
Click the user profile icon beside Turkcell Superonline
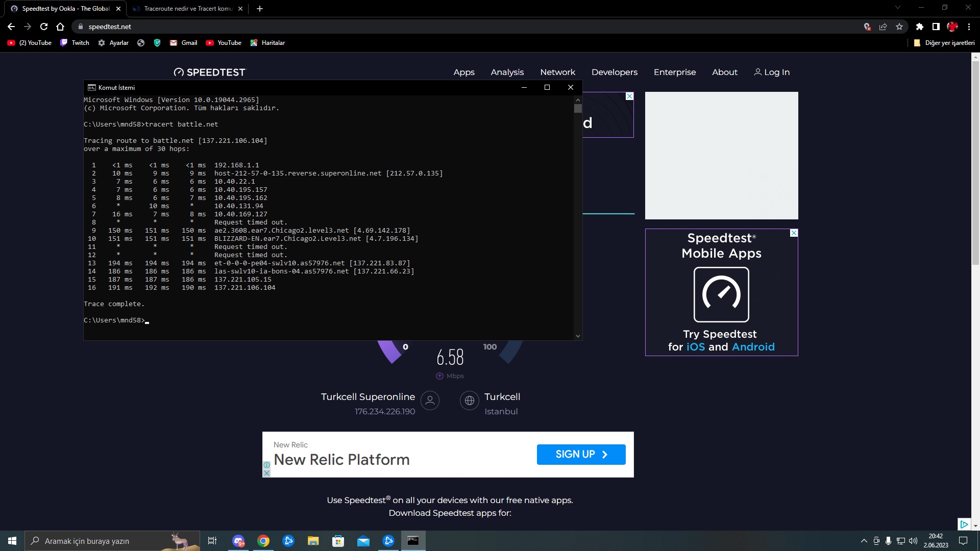point(430,400)
